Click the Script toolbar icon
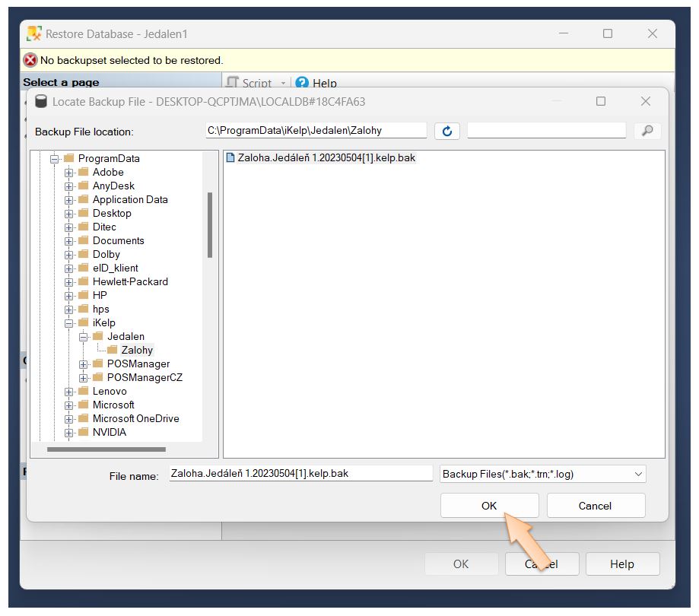The image size is (699, 616). (x=233, y=84)
